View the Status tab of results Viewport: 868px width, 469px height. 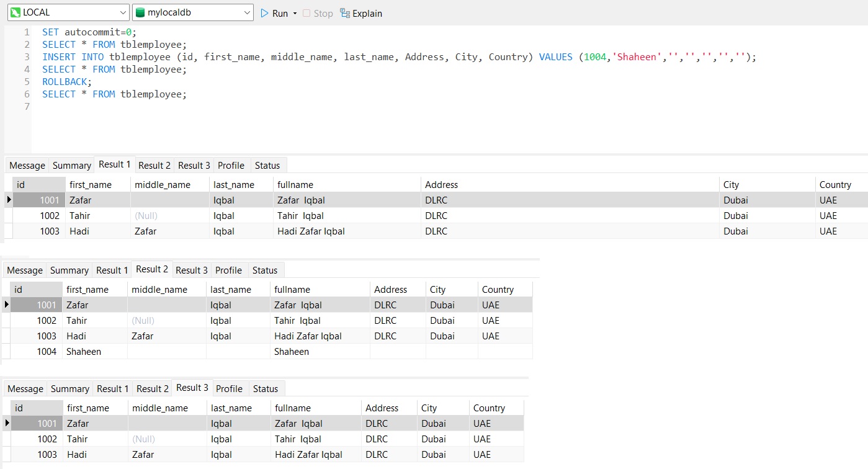coord(267,164)
